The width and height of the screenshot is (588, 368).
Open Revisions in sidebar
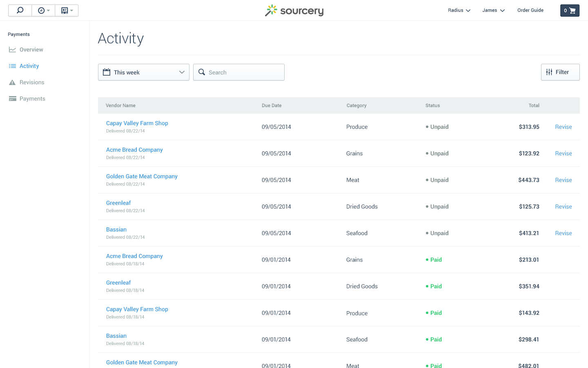click(x=32, y=82)
